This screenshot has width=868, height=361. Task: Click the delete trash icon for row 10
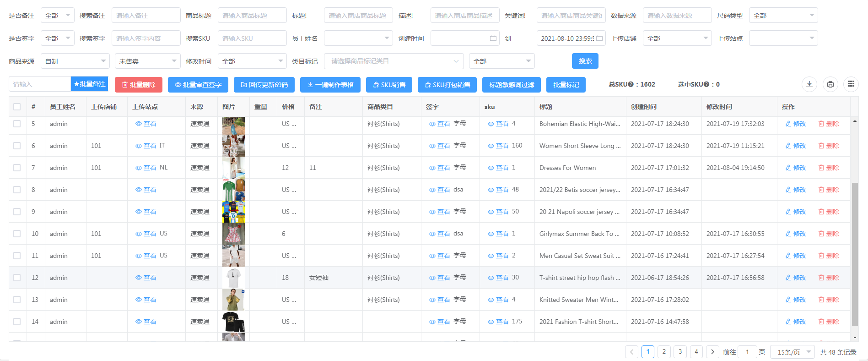(821, 234)
